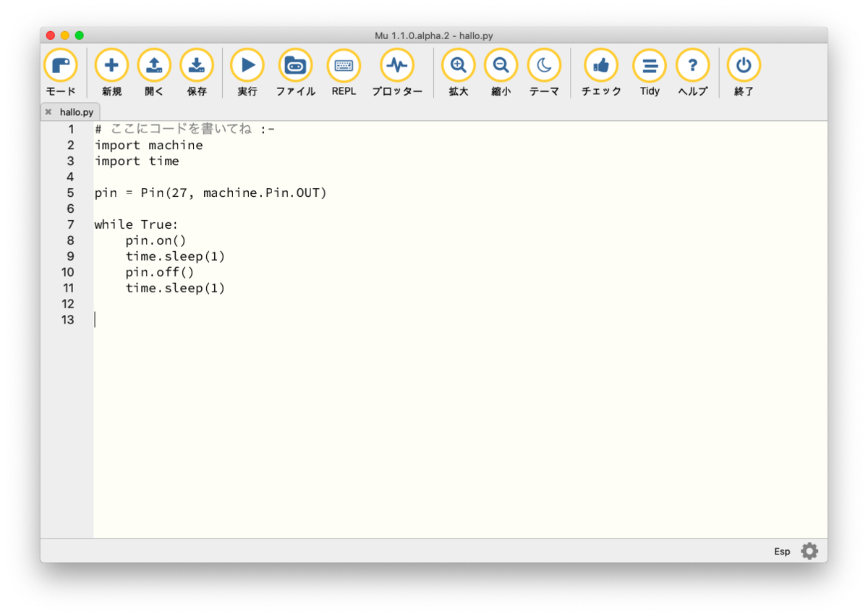This screenshot has width=868, height=616.
Task: Click the 'pin.on()' line
Action: (156, 241)
